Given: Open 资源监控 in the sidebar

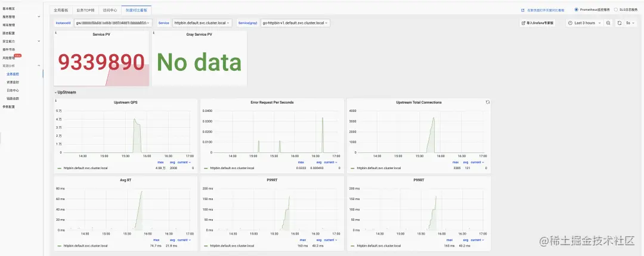Looking at the screenshot, I should tap(13, 82).
